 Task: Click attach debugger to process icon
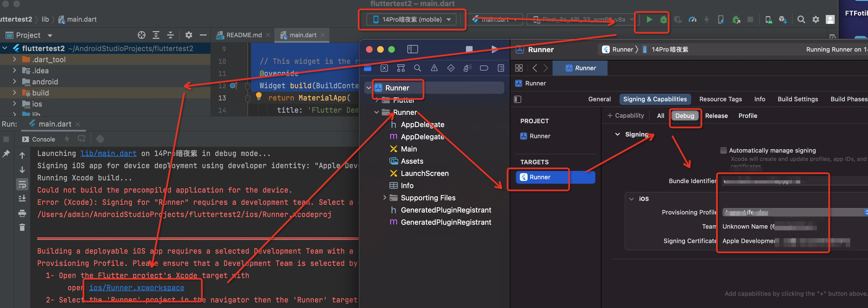point(736,19)
